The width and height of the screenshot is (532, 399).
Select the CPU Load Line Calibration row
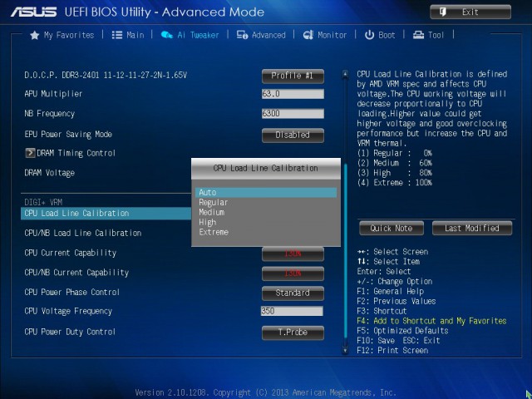coord(106,214)
